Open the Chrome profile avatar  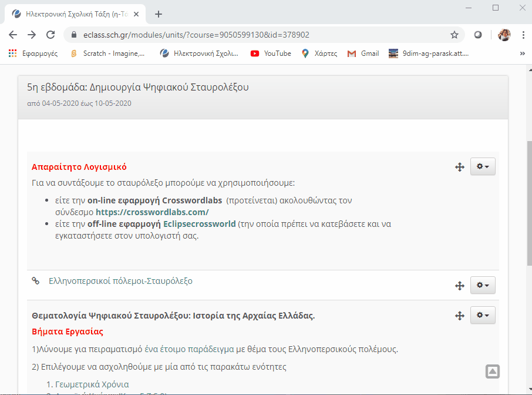pos(504,35)
